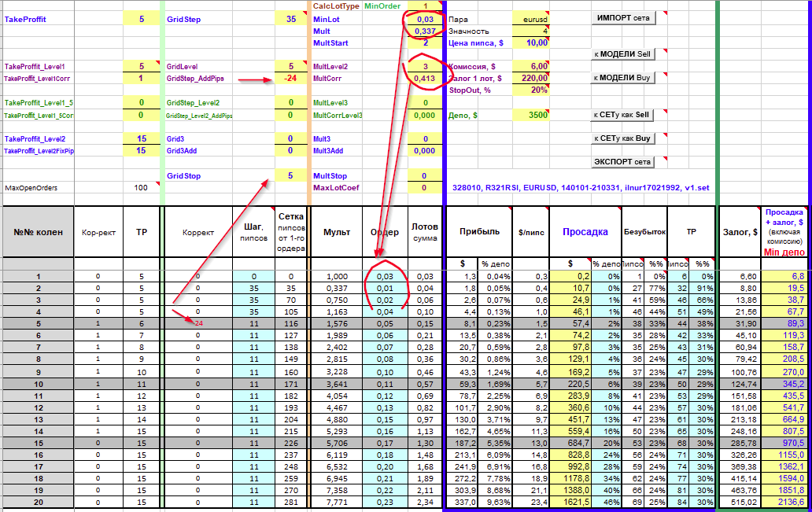
Task: Select the MinLot value 0,03
Action: tap(425, 19)
